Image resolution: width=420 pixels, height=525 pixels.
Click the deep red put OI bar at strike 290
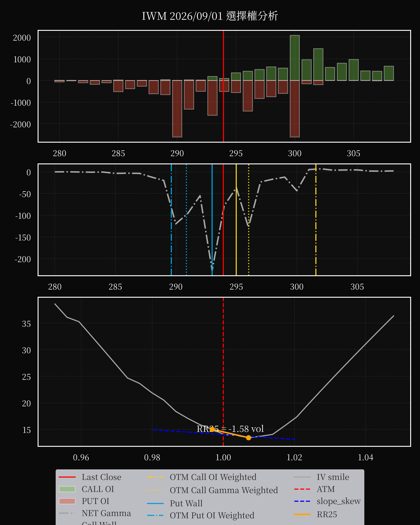tap(177, 109)
